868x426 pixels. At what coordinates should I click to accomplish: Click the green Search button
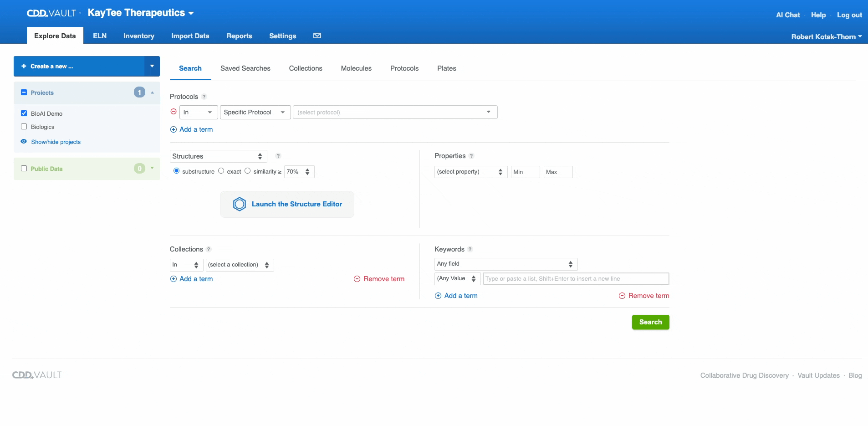click(650, 322)
